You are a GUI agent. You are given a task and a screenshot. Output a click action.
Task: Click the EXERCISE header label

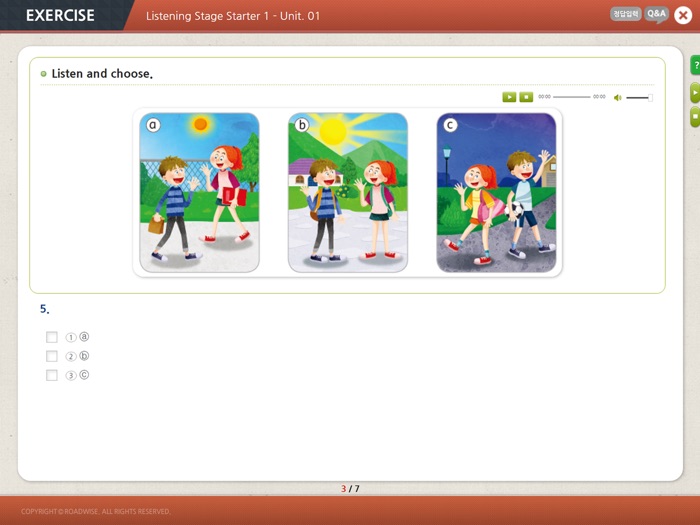[x=60, y=16]
